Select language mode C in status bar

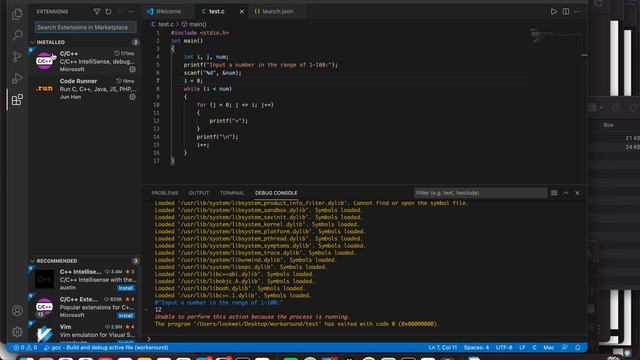pyautogui.click(x=534, y=347)
